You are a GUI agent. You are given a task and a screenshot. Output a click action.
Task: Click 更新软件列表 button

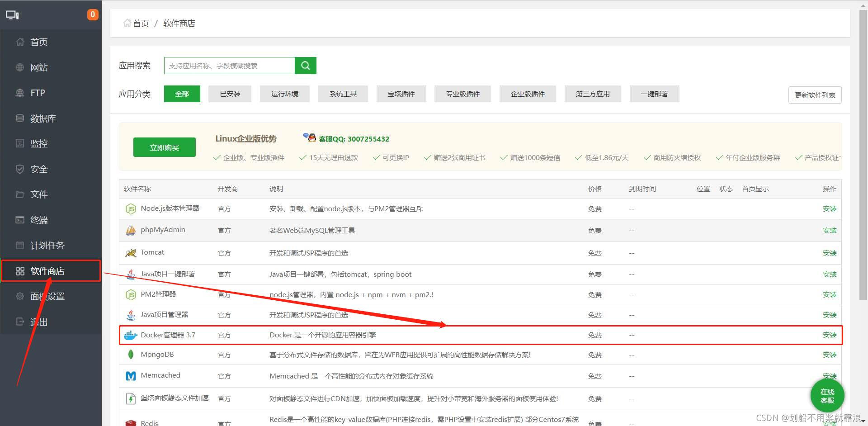815,95
